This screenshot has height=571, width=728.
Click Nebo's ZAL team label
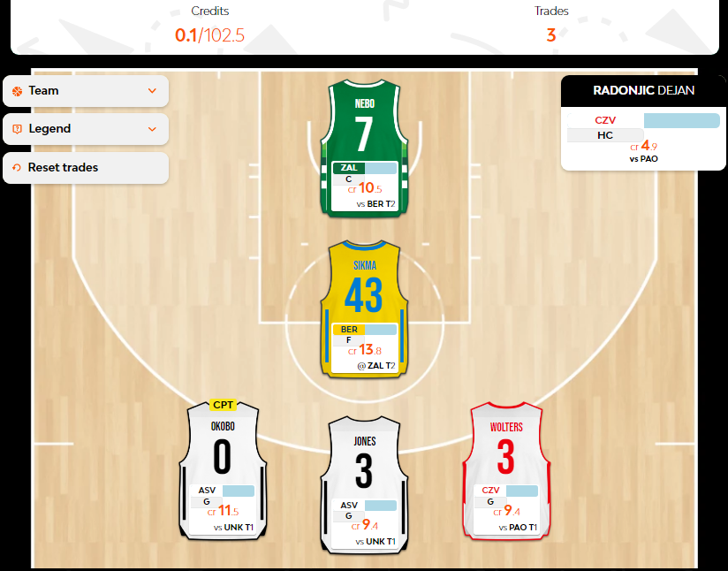click(348, 168)
